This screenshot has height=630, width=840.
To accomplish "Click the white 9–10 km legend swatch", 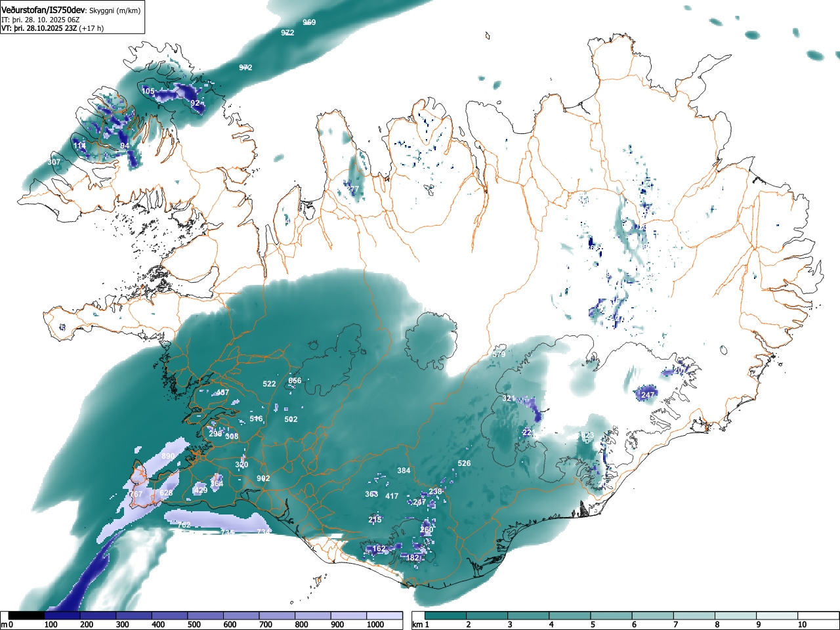I will click(x=778, y=616).
